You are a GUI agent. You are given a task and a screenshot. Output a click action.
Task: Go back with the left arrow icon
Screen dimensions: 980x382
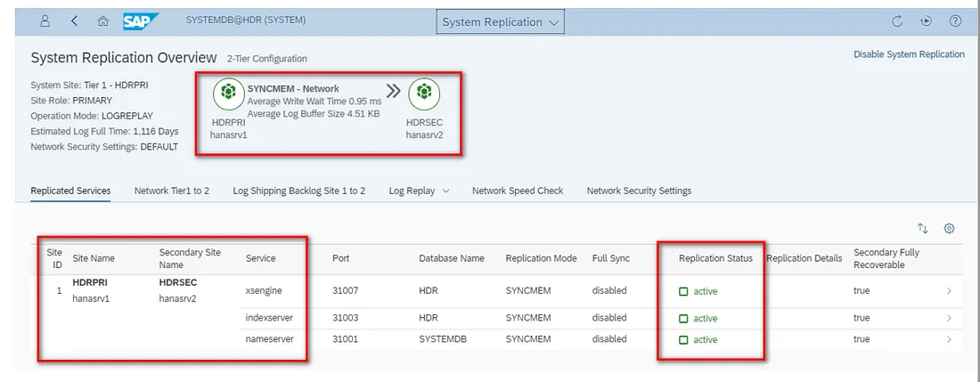coord(74,20)
